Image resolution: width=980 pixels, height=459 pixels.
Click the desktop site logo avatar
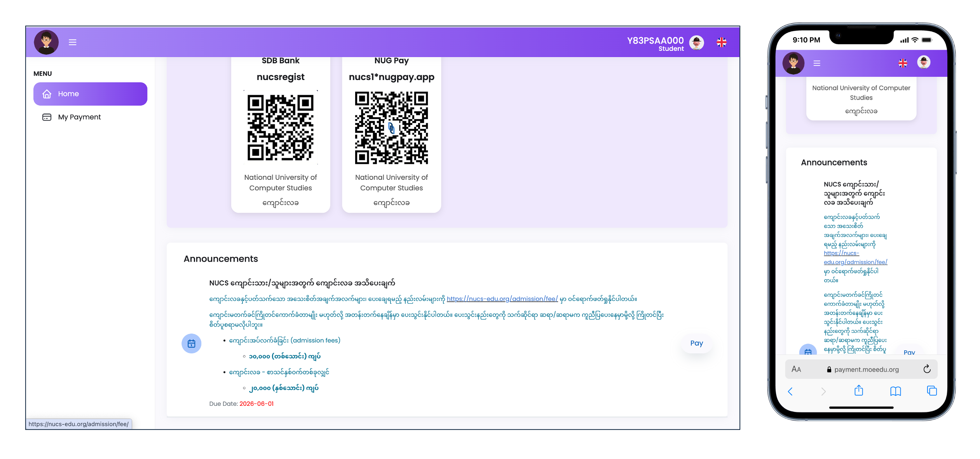click(x=46, y=42)
